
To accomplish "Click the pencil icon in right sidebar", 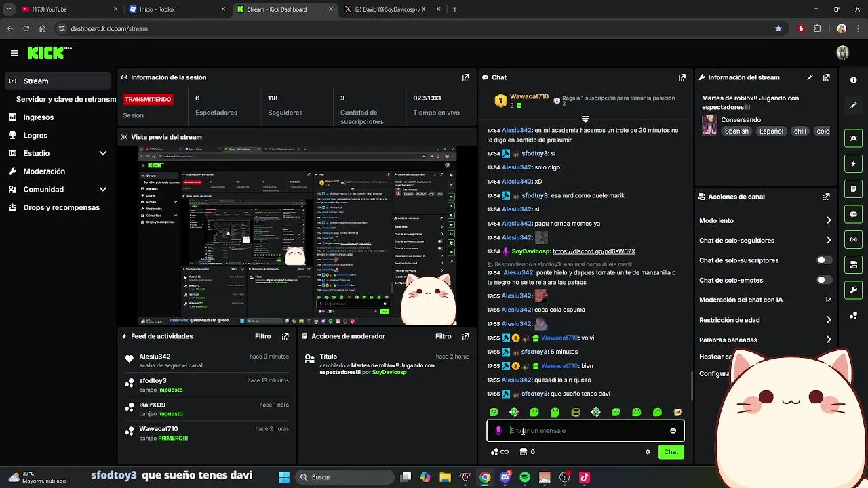I will [854, 105].
